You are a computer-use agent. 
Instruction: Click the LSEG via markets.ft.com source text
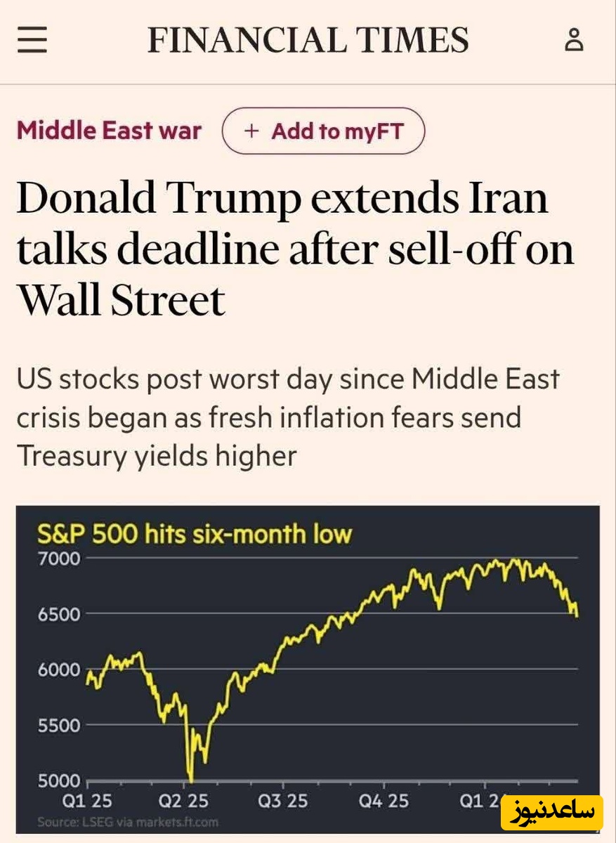pyautogui.click(x=128, y=821)
